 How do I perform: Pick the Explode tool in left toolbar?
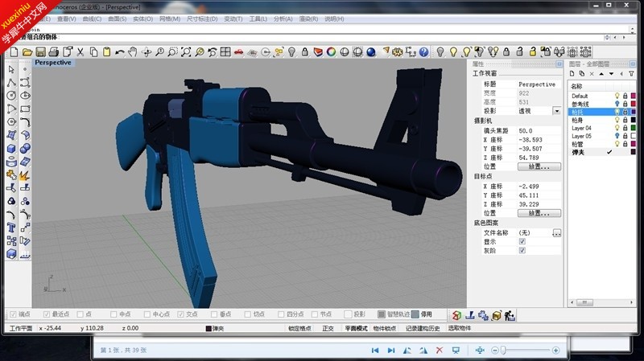(25, 174)
